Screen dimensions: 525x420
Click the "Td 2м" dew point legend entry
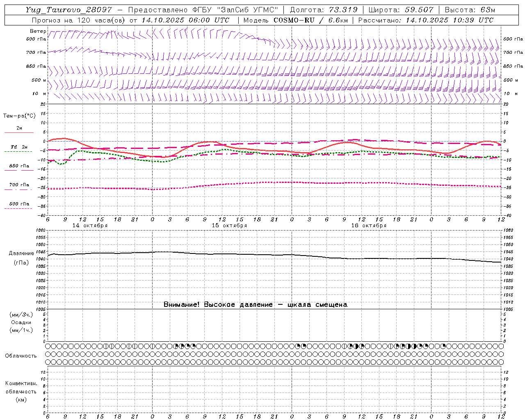tap(19, 147)
